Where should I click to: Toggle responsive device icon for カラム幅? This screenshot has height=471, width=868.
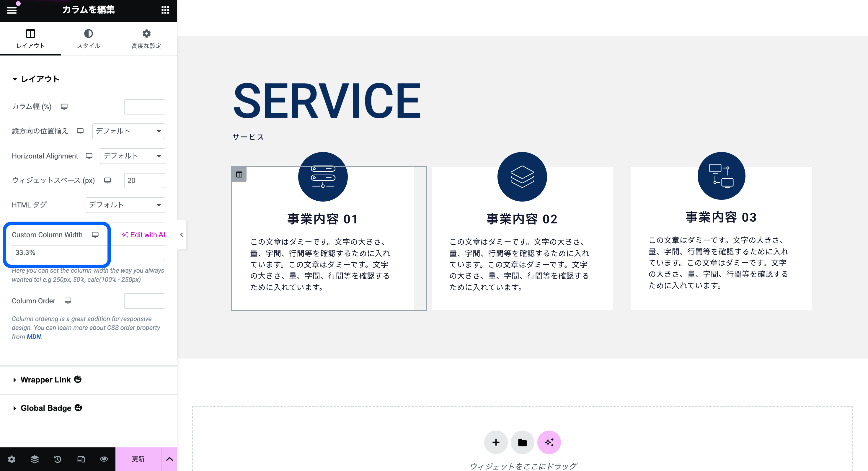coord(64,107)
